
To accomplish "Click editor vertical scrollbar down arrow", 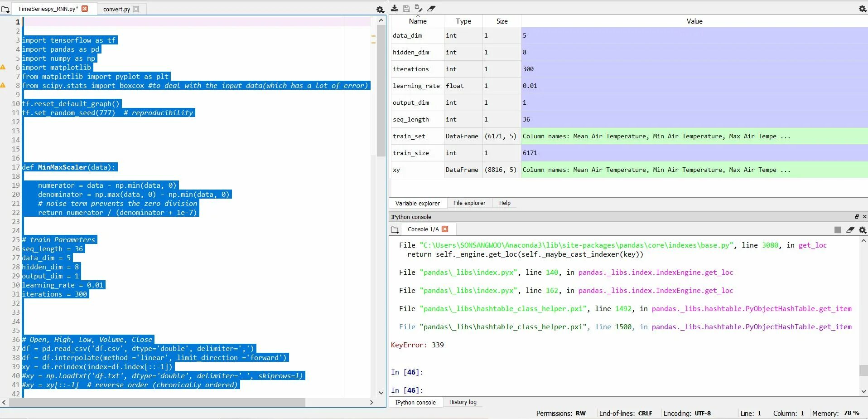I will 381,393.
